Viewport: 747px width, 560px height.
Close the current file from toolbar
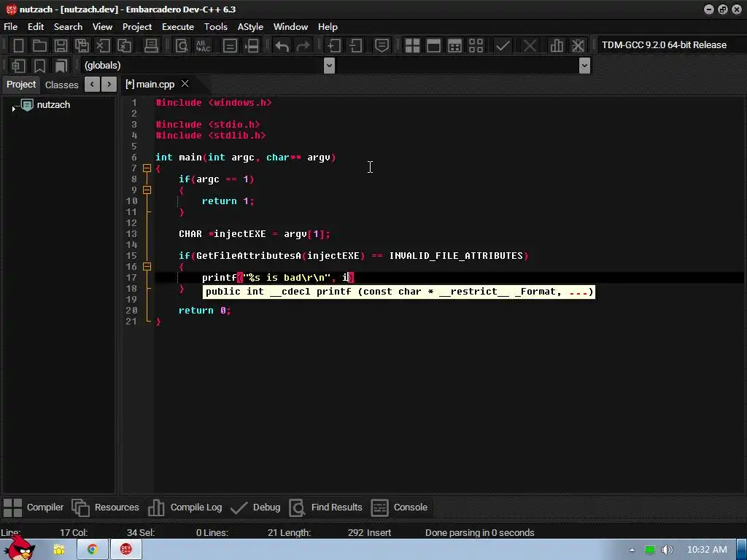103,46
